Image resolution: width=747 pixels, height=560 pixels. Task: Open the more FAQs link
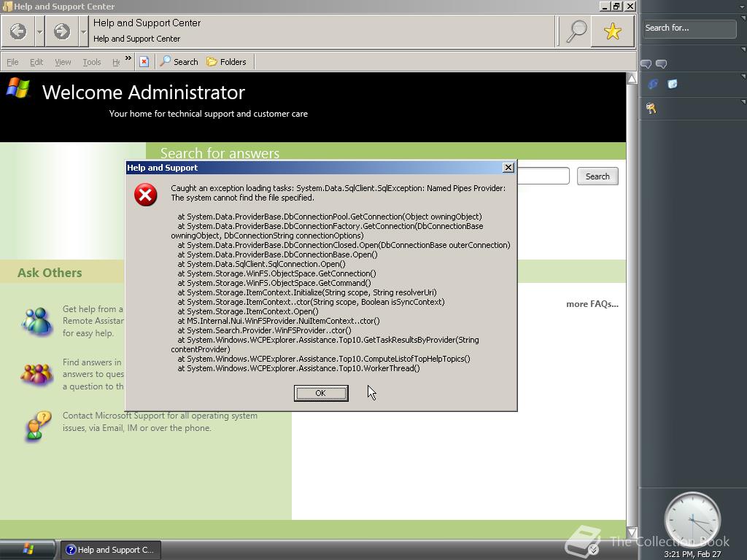click(x=592, y=304)
